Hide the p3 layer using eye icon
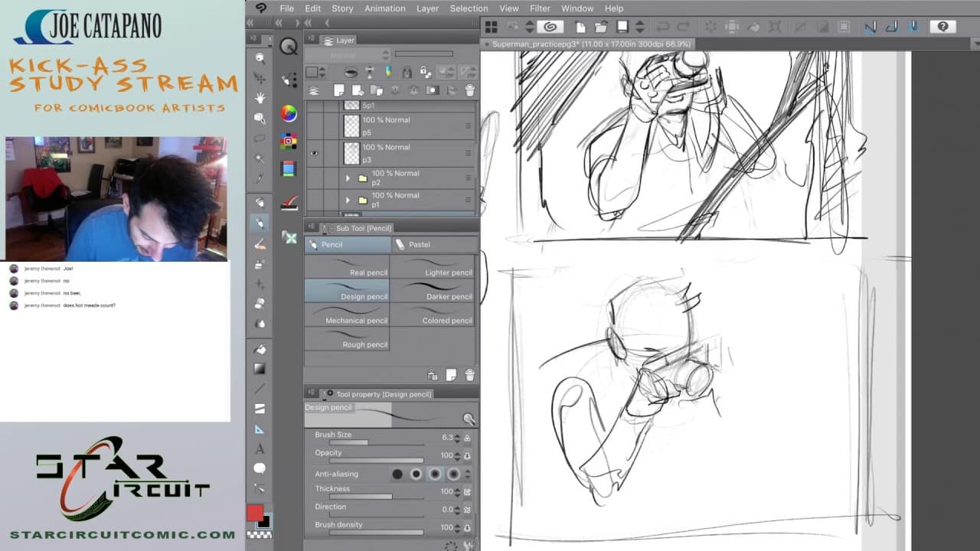 pyautogui.click(x=313, y=153)
